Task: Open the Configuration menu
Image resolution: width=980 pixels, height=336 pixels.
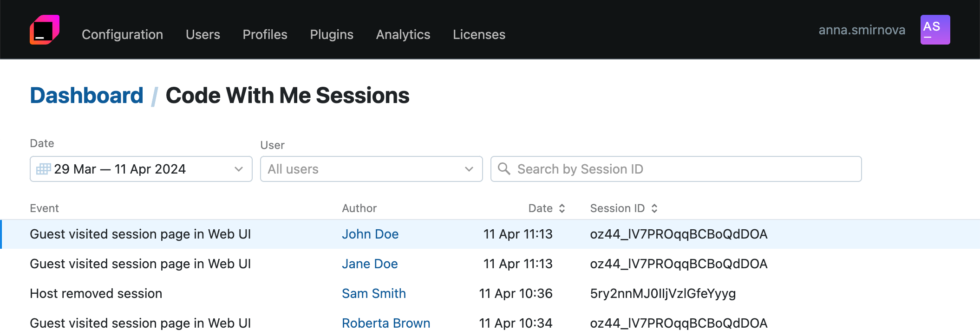Action: (122, 34)
